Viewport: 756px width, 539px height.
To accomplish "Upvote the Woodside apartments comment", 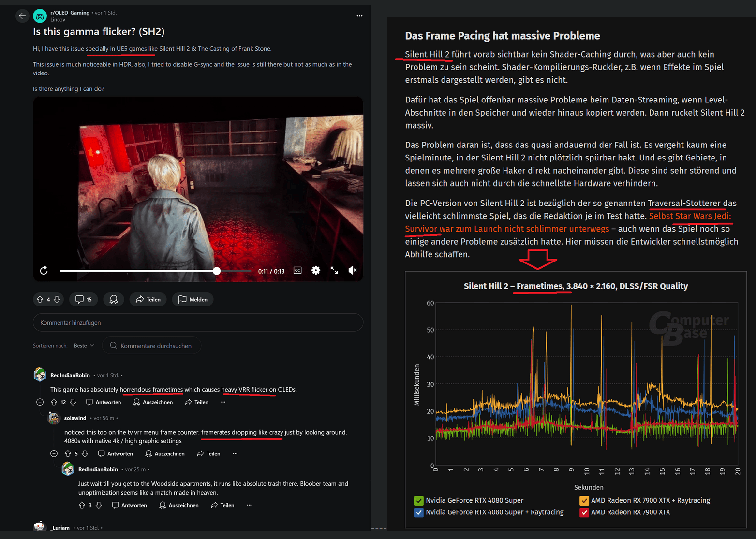I will 82,505.
